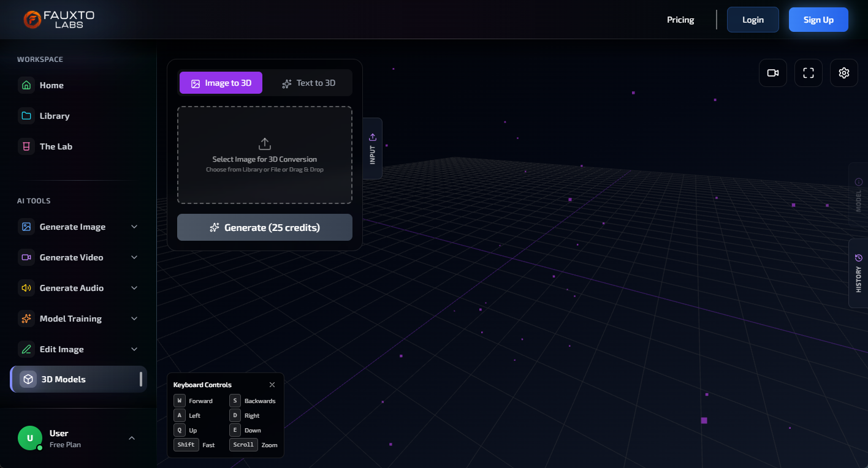Viewport: 868px width, 468px height.
Task: Click the Edit Image pencil icon
Action: coord(26,349)
